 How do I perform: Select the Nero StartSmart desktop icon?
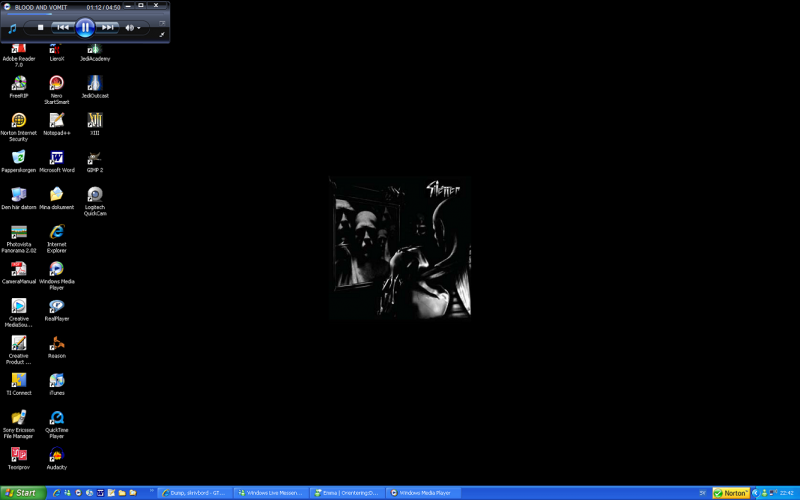(57, 90)
